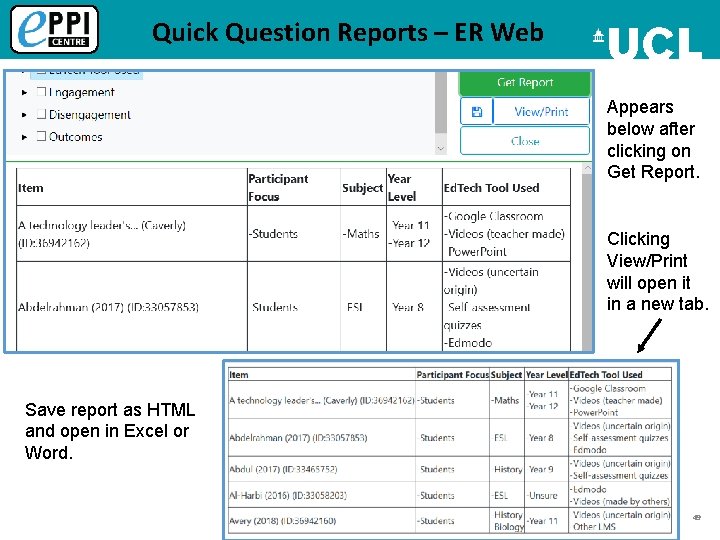The height and width of the screenshot is (540, 720).
Task: Click the Item column header in the report
Action: tap(132, 187)
